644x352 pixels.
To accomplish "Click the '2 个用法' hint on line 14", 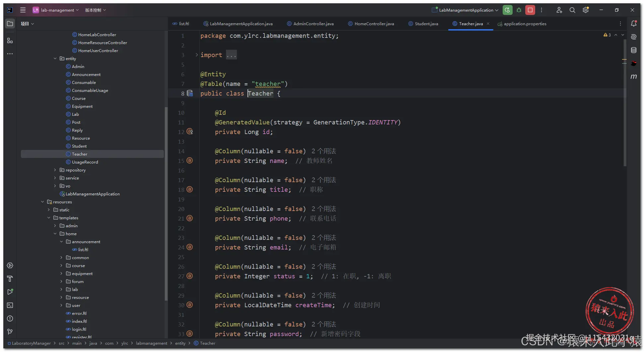I will click(324, 151).
